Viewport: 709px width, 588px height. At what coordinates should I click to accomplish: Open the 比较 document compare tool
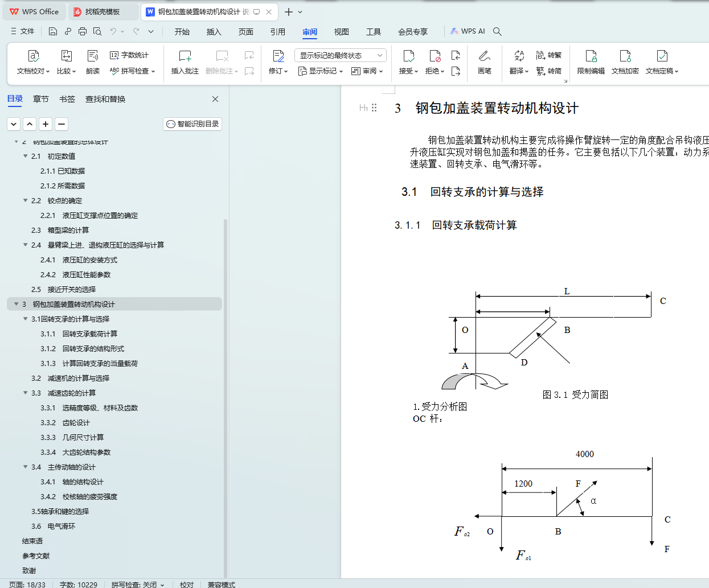66,63
